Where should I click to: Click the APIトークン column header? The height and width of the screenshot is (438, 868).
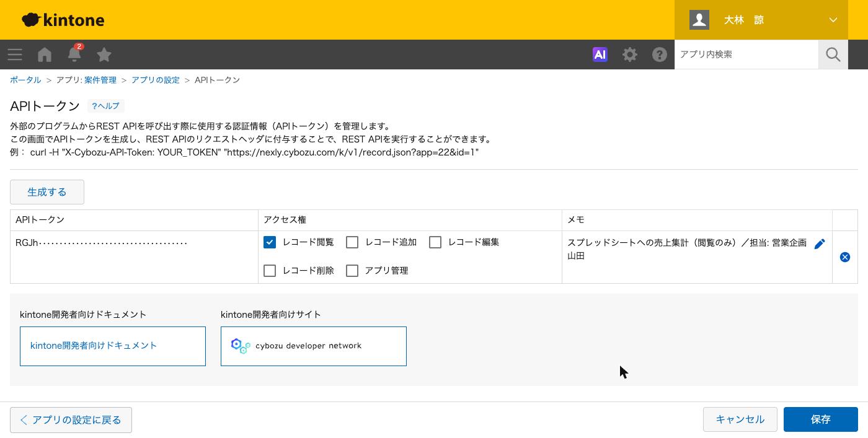(x=40, y=220)
